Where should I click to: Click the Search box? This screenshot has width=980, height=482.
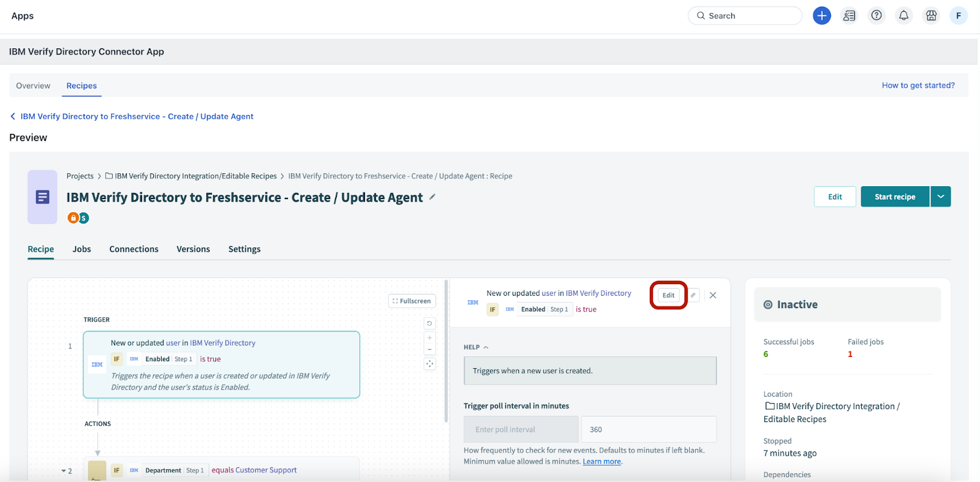coord(745,16)
